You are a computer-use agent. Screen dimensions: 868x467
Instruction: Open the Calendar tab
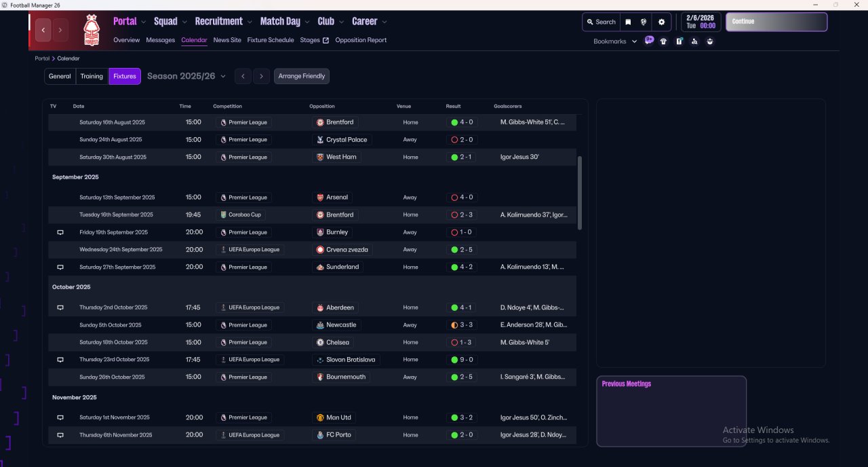click(195, 40)
